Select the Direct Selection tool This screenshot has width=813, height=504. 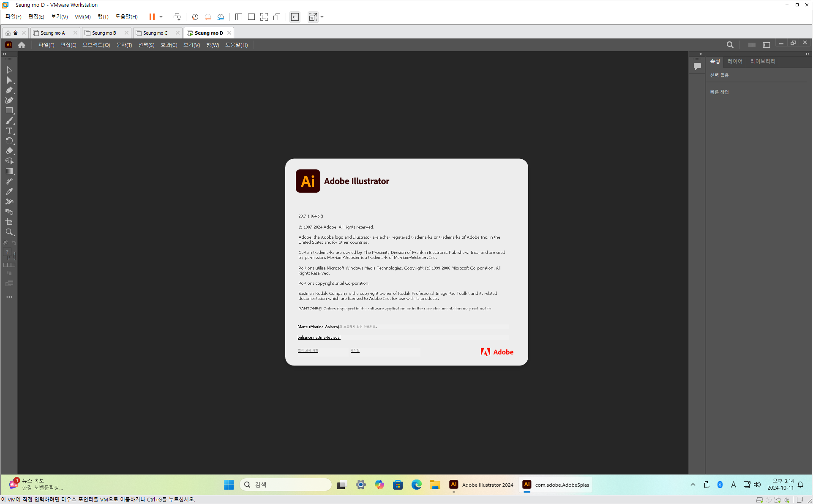[9, 80]
